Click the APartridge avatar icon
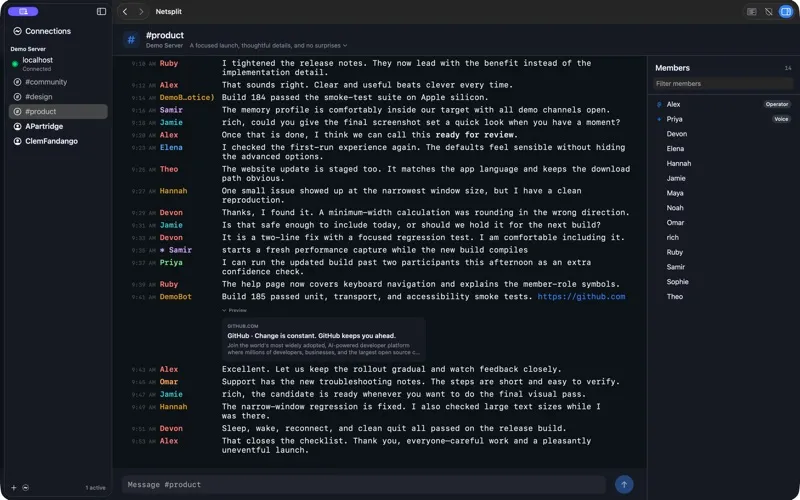 tap(17, 126)
